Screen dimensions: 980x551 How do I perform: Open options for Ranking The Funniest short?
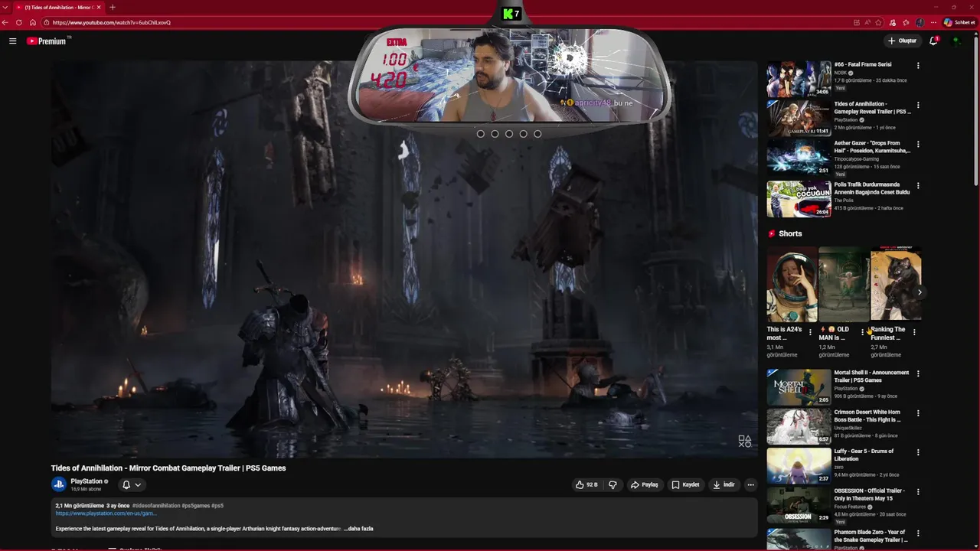point(914,332)
